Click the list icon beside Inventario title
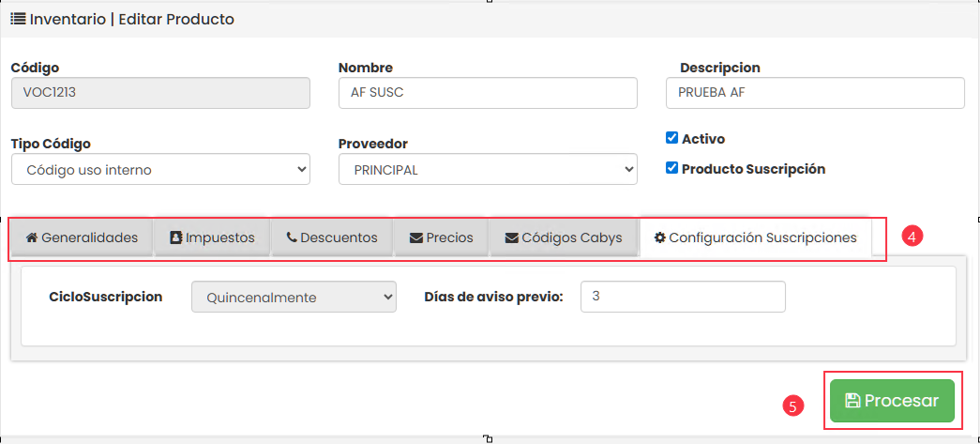The width and height of the screenshot is (980, 444). click(x=18, y=19)
